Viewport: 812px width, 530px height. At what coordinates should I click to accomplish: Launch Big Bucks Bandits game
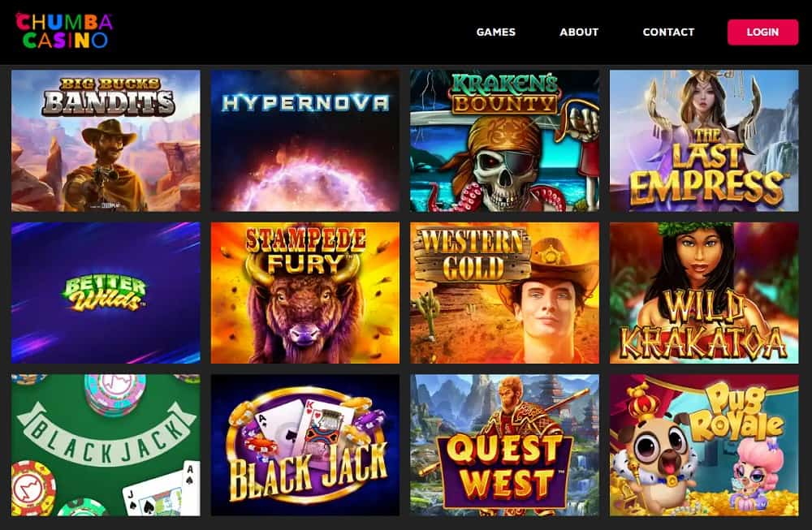click(106, 140)
